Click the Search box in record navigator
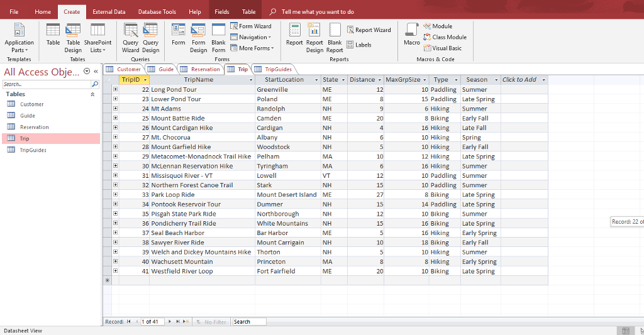Screen dimensions: 644x335 tap(248, 322)
